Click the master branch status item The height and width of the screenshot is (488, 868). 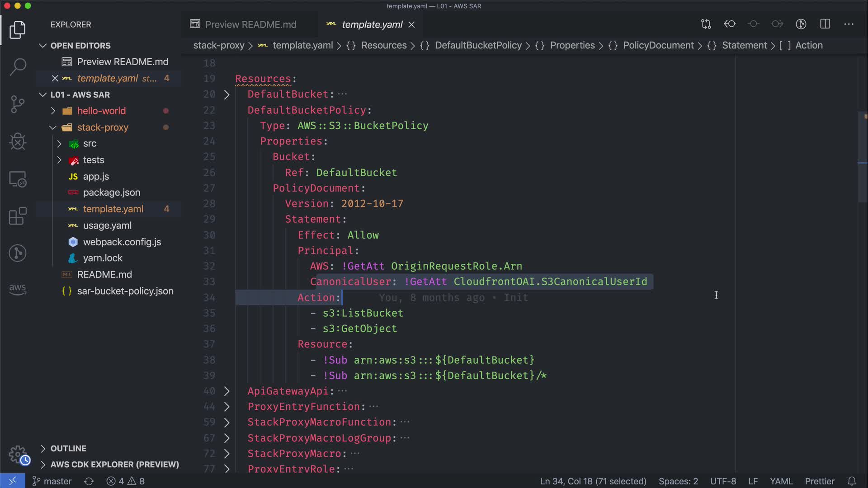[52, 481]
